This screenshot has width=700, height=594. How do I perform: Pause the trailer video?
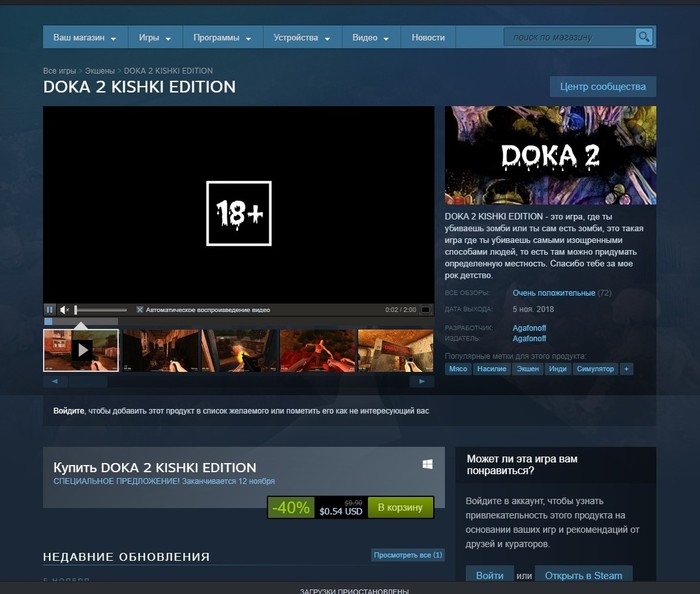coord(50,310)
